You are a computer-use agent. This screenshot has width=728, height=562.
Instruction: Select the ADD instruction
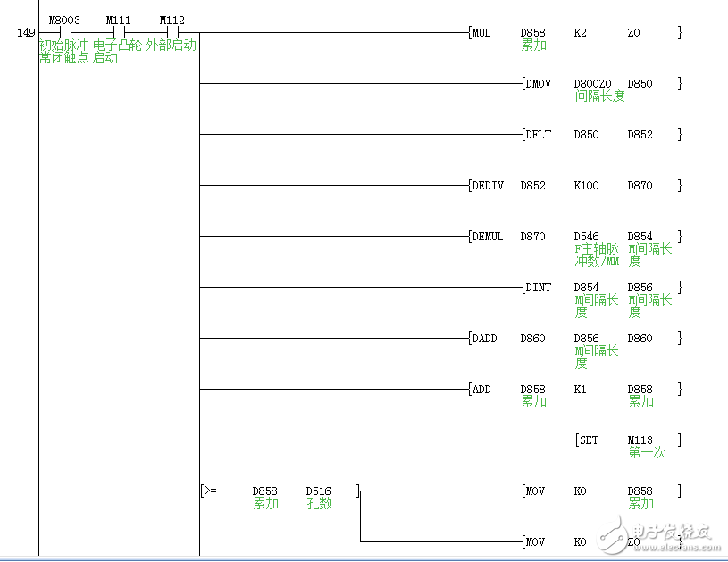[481, 390]
